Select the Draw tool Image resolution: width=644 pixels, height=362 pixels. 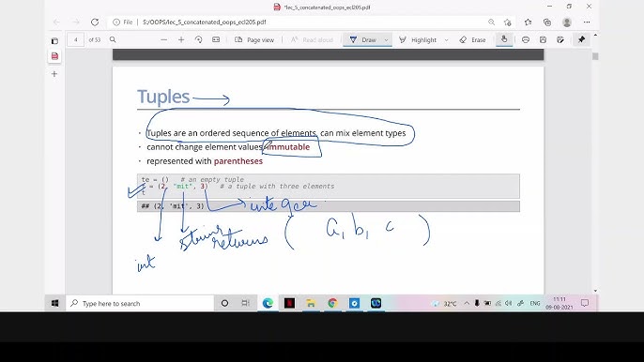tap(363, 39)
